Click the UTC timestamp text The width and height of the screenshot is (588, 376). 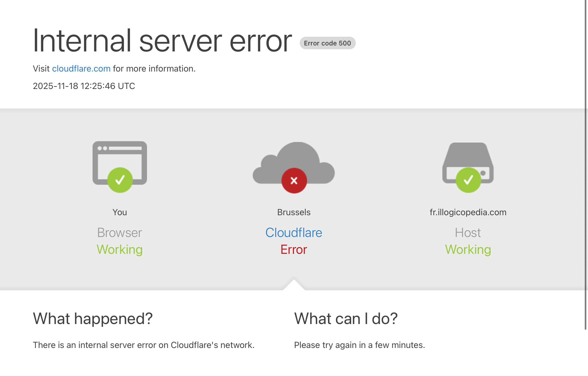(x=84, y=86)
